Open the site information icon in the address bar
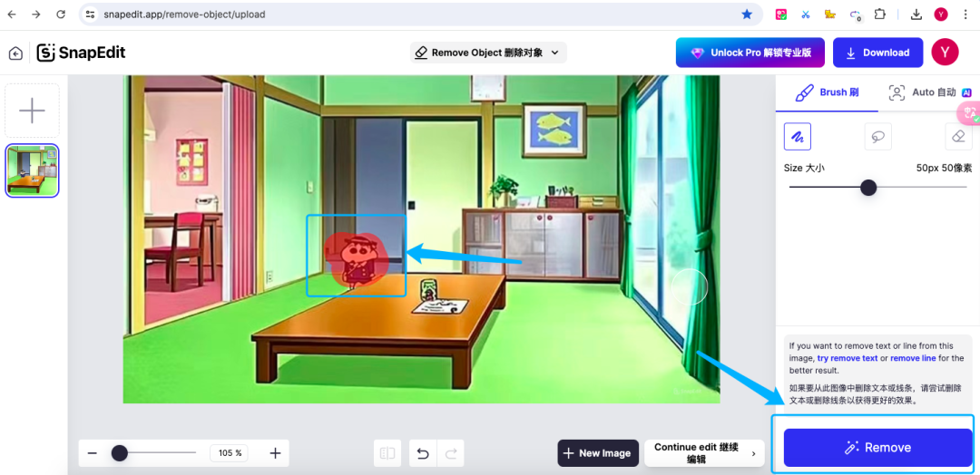This screenshot has width=980, height=475. [x=90, y=15]
